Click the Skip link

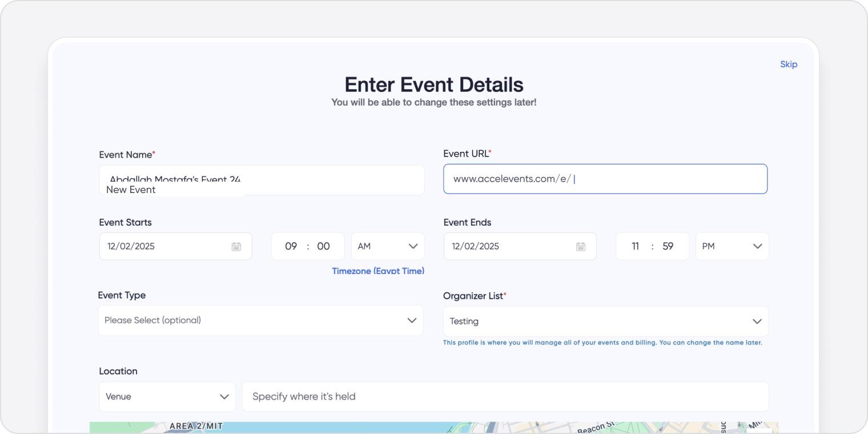789,65
